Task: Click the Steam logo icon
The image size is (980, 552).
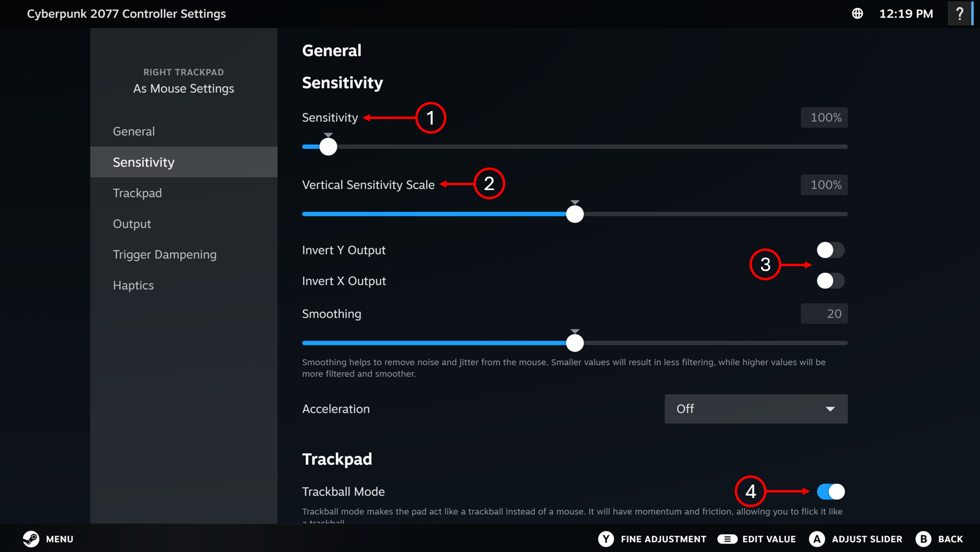Action: pyautogui.click(x=31, y=539)
